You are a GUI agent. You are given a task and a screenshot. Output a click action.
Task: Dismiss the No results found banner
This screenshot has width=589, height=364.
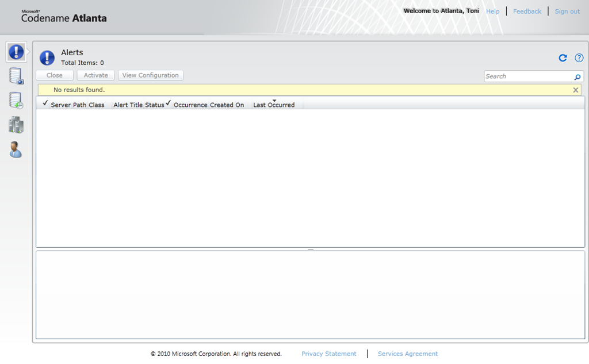(x=575, y=90)
